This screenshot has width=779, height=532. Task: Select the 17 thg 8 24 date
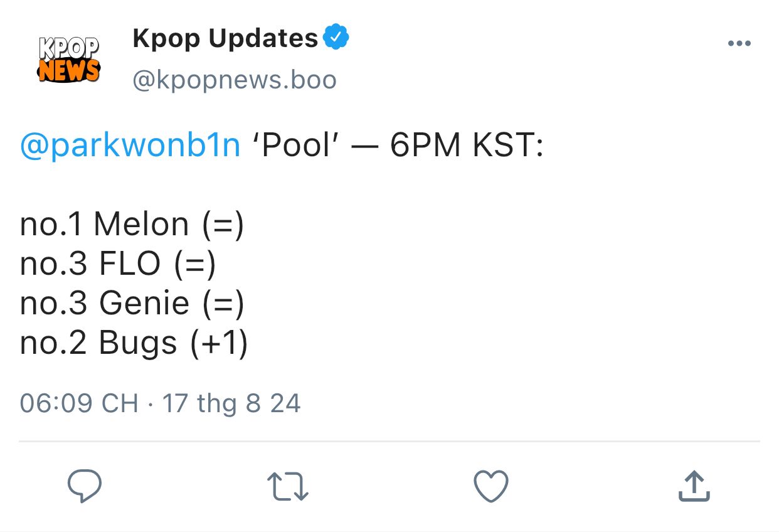click(x=231, y=403)
